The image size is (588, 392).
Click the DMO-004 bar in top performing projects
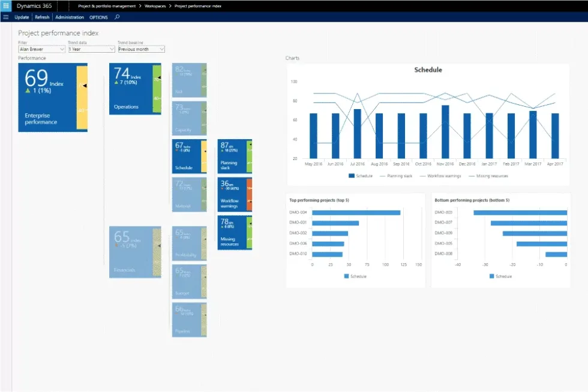click(x=356, y=213)
